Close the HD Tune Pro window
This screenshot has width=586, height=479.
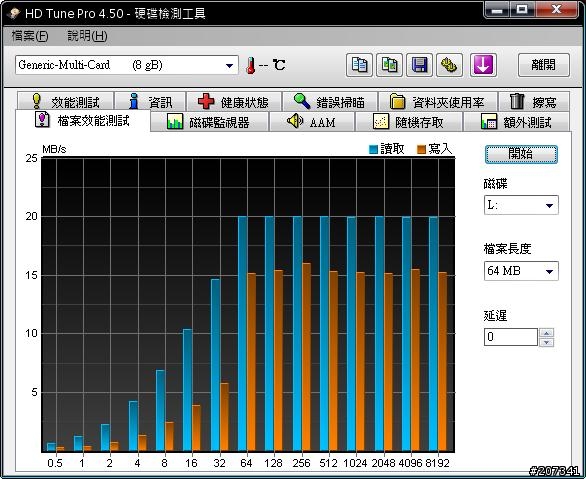[556, 10]
